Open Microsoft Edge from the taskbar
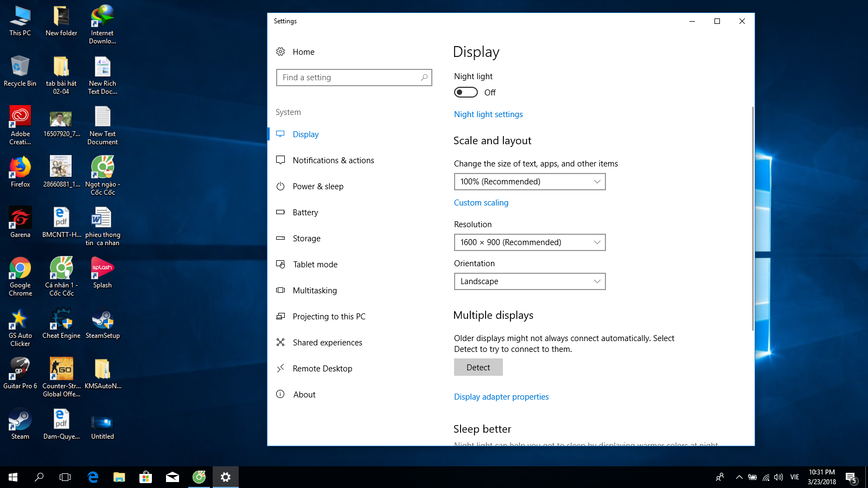The height and width of the screenshot is (488, 868). click(x=93, y=477)
